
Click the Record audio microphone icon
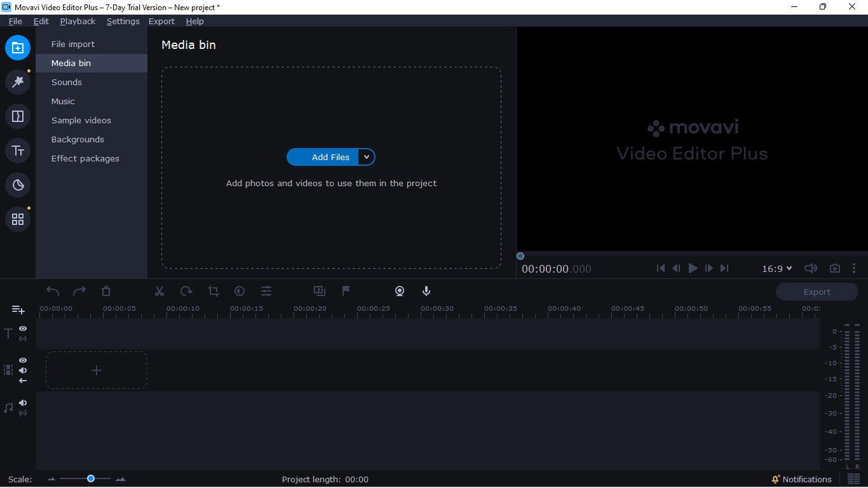point(426,291)
